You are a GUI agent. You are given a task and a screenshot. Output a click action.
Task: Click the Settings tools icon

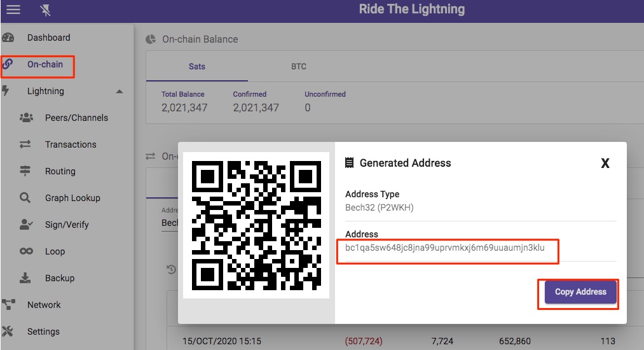click(8, 331)
